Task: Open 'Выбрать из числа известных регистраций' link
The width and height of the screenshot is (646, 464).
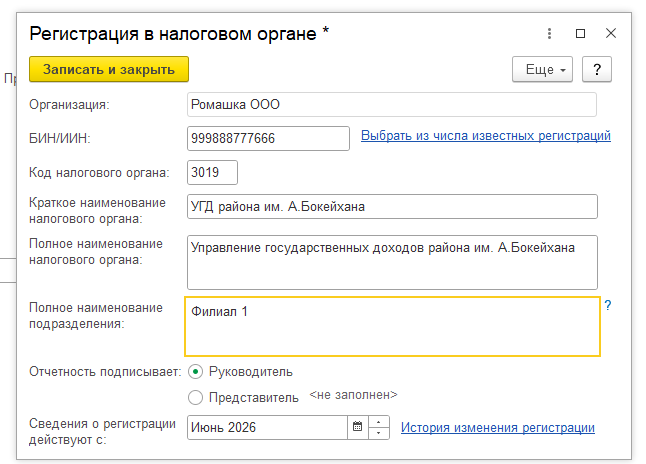Action: 486,136
